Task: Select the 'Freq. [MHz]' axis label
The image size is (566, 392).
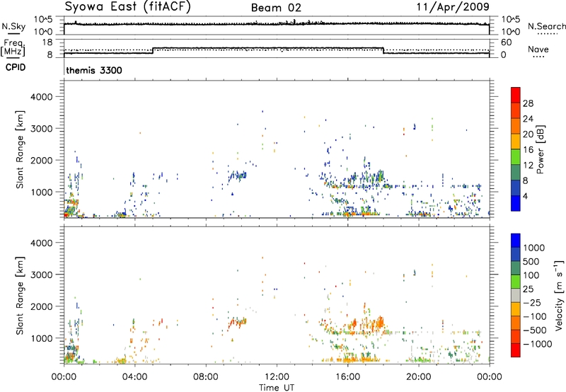Action: [x=13, y=48]
